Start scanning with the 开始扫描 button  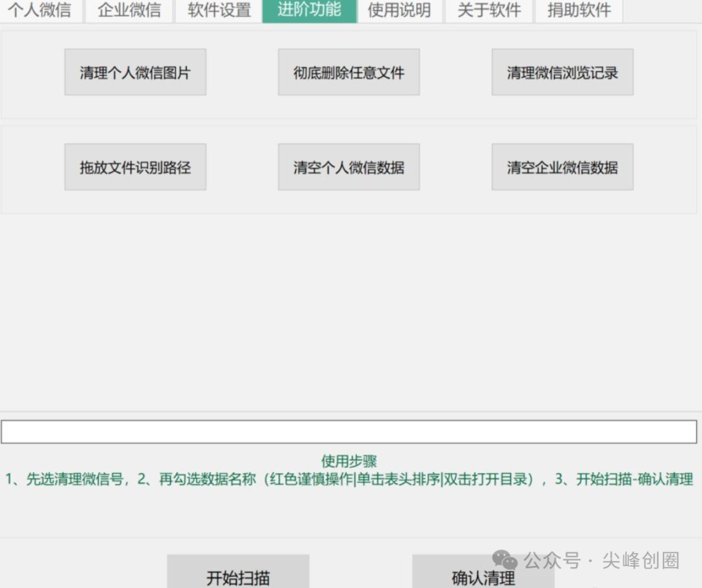click(x=238, y=572)
